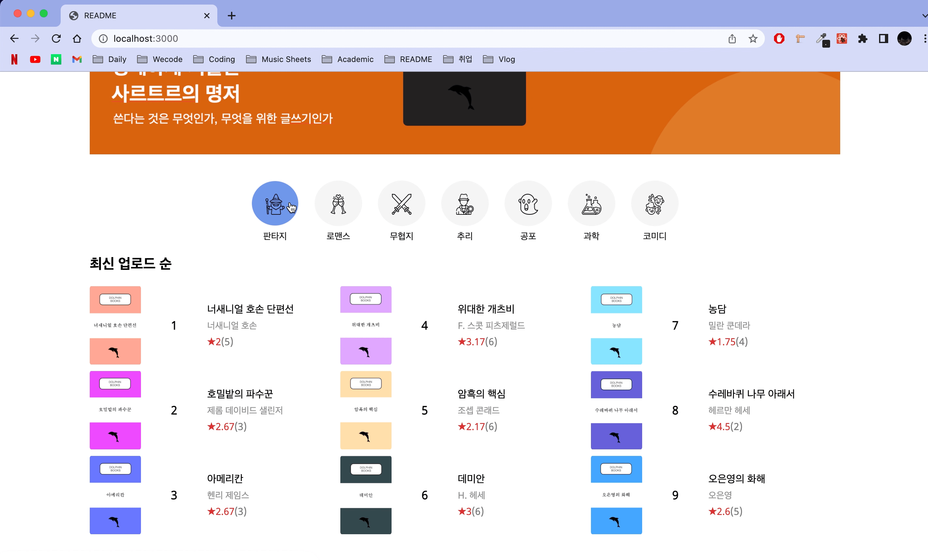Screen dimensions: 928x560
Task: Open the 아메리칸 book title
Action: (x=225, y=478)
